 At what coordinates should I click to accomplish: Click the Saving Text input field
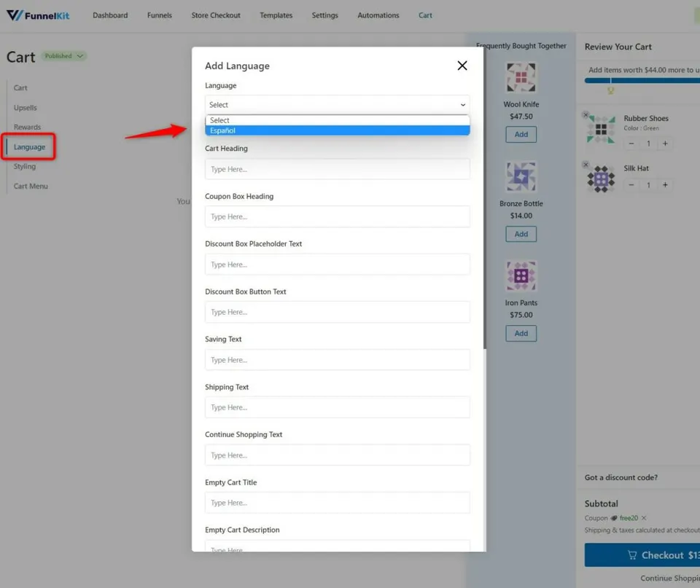[337, 360]
